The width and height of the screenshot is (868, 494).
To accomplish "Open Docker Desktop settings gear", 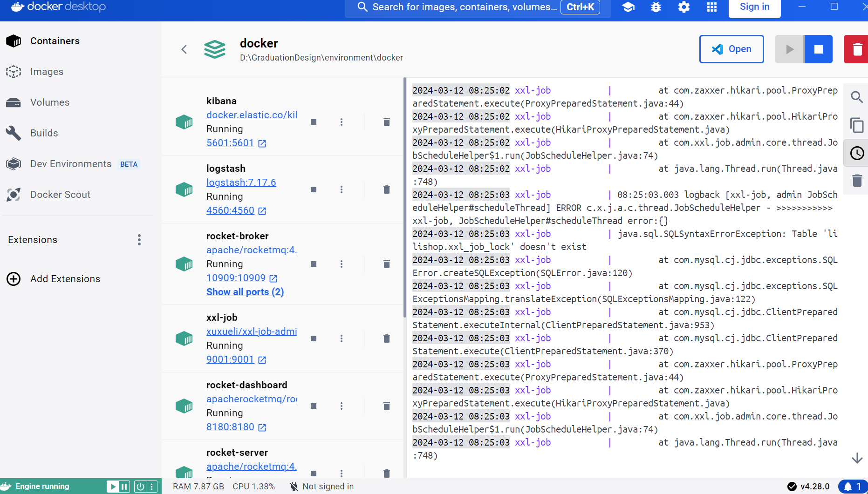I will click(x=684, y=7).
